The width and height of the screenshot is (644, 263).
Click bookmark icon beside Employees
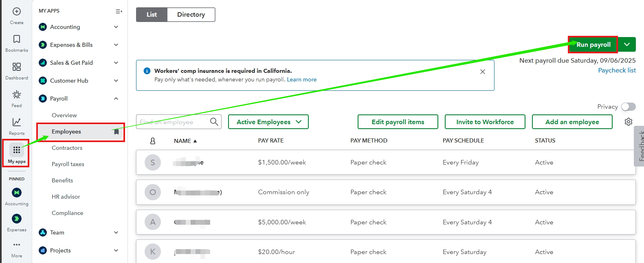point(116,132)
